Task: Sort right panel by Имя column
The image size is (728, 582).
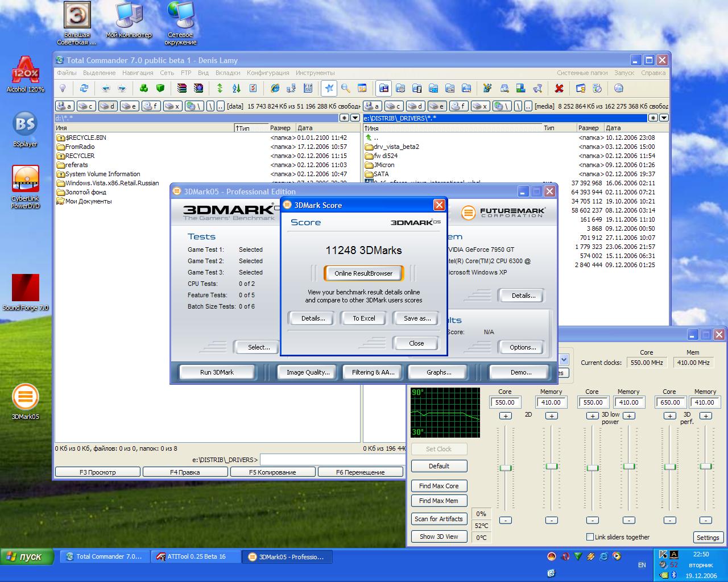Action: (x=452, y=128)
